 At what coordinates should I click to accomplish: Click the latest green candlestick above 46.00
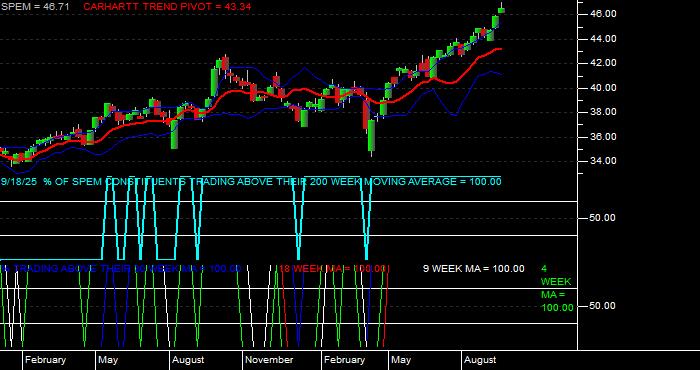click(x=501, y=9)
